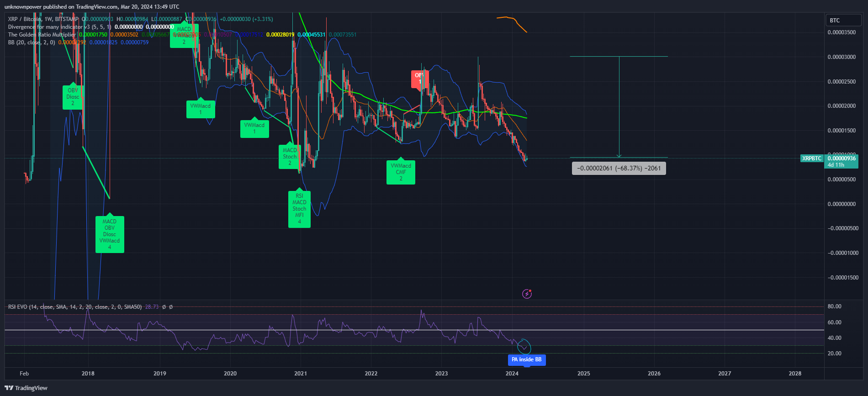Click the measurement tooltip showing −68.37%
The height and width of the screenshot is (396, 868).
click(619, 169)
